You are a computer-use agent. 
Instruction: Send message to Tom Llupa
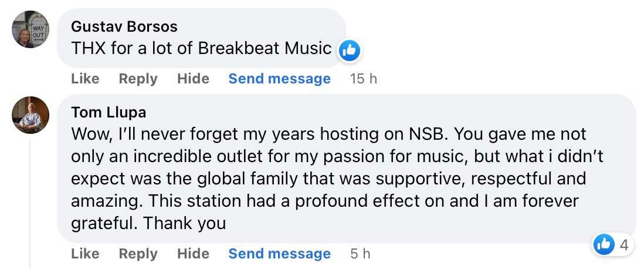click(279, 254)
